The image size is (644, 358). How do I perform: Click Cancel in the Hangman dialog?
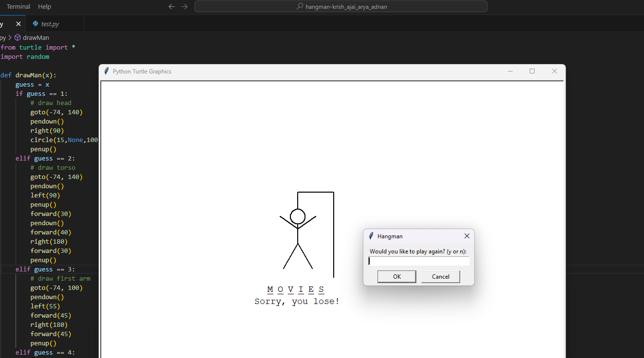[441, 276]
